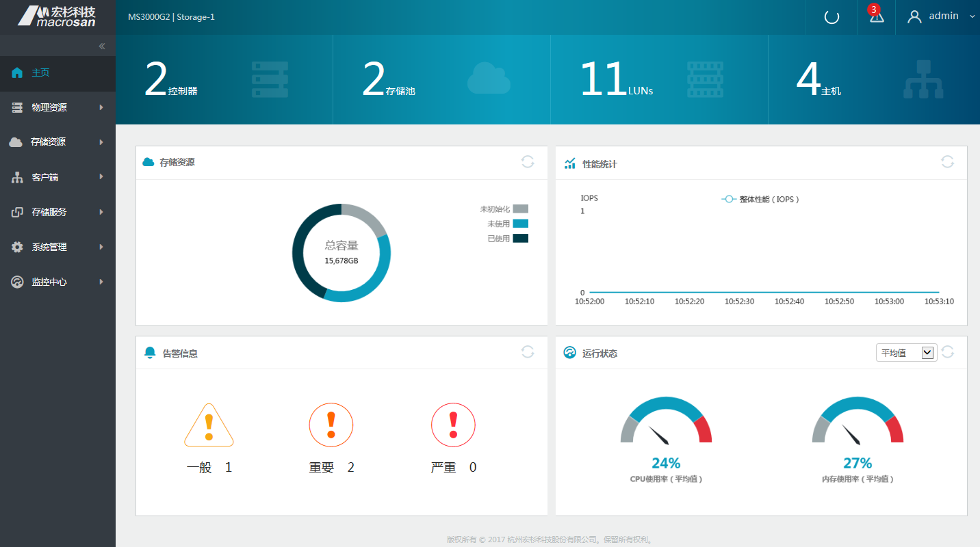Click the 重要 important alarm icon

[331, 425]
